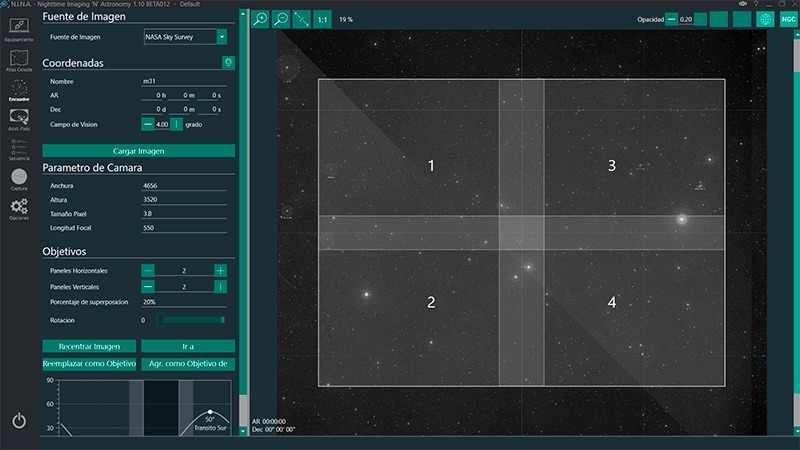Image resolution: width=800 pixels, height=450 pixels.
Task: Edit the Opacidad value 0.20
Action: point(686,19)
